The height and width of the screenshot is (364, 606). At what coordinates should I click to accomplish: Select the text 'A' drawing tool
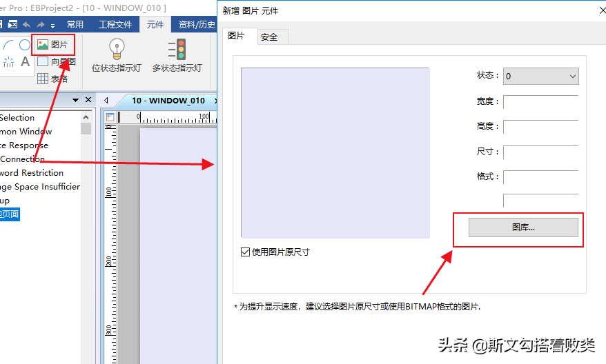(25, 62)
